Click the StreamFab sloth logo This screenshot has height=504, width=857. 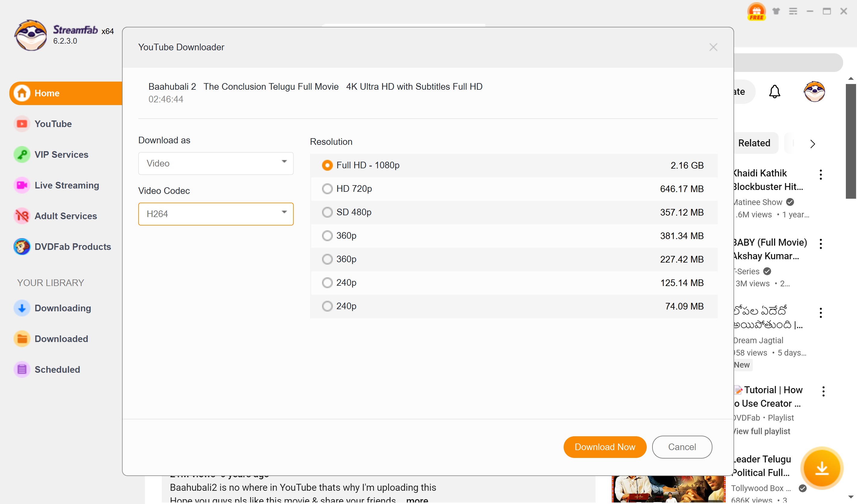31,35
